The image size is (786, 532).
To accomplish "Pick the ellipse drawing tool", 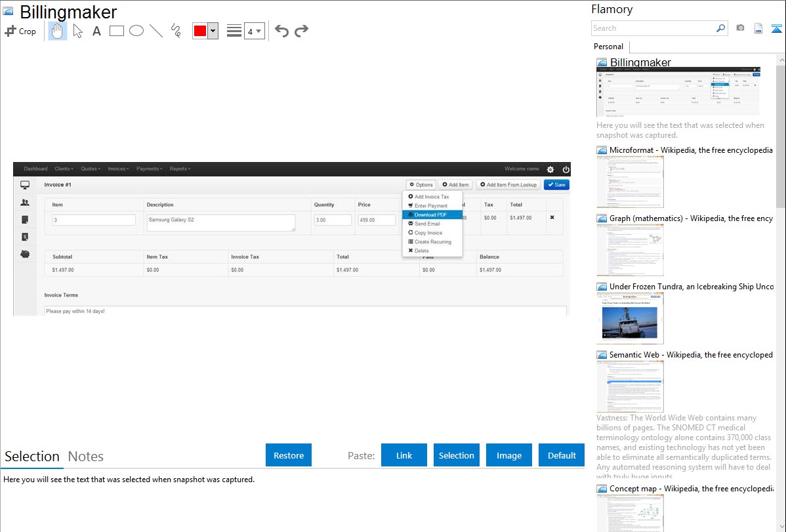I will 136,31.
